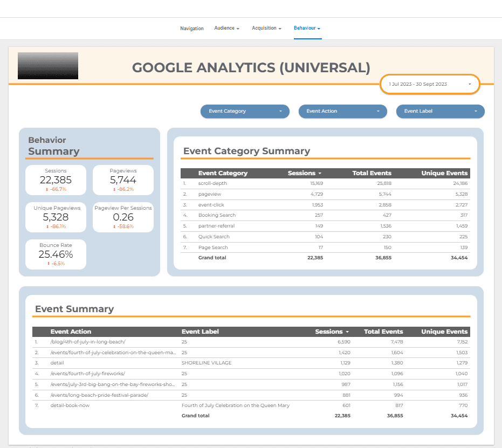This screenshot has height=448, width=502.
Task: Expand the Event Label filter dropdown
Action: pyautogui.click(x=440, y=111)
